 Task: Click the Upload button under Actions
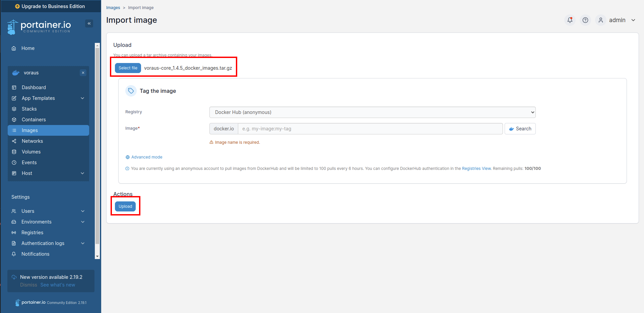pos(125,206)
